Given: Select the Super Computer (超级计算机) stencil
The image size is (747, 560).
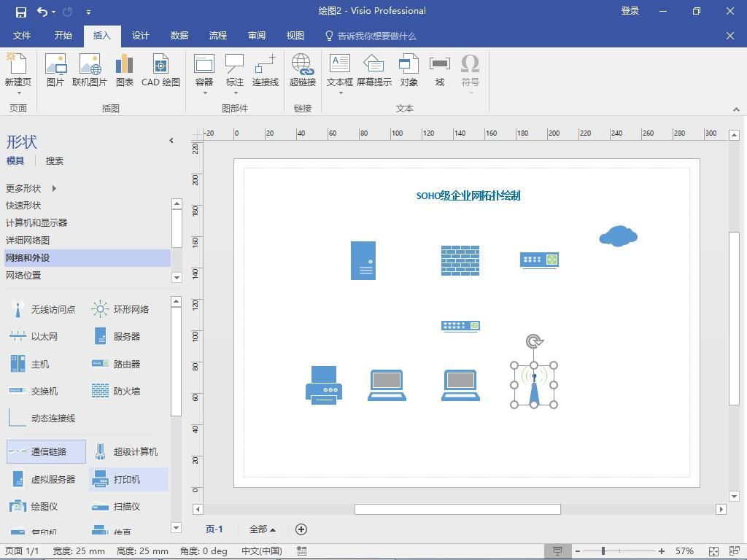Looking at the screenshot, I should click(x=125, y=451).
